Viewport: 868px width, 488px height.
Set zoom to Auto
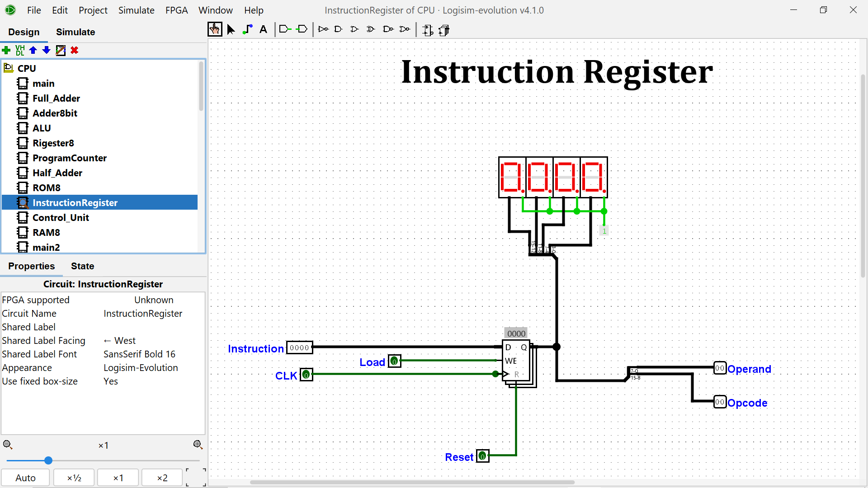click(x=25, y=478)
